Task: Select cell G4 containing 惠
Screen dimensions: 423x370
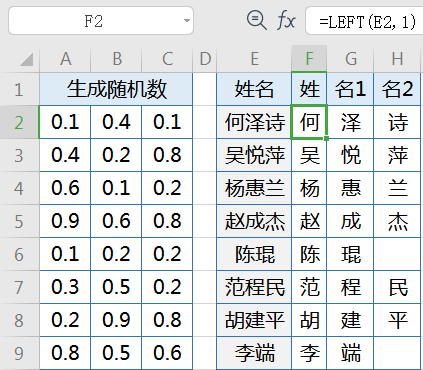Action: [x=351, y=188]
